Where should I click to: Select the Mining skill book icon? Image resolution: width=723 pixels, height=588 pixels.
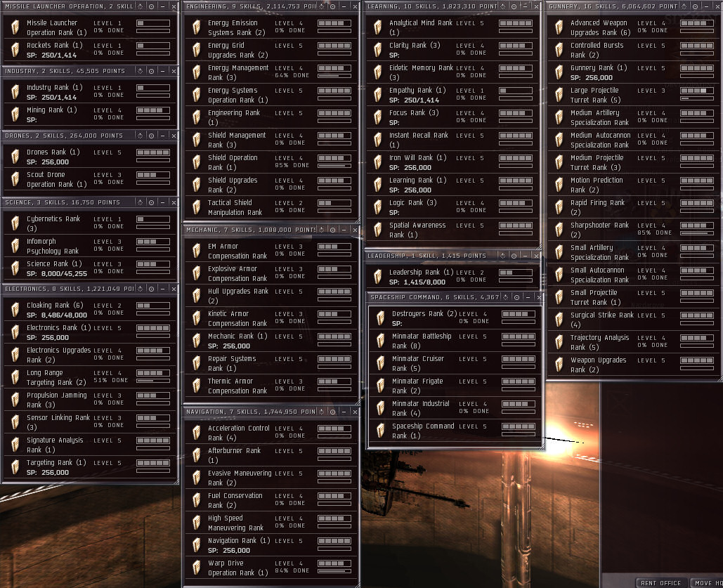click(15, 115)
